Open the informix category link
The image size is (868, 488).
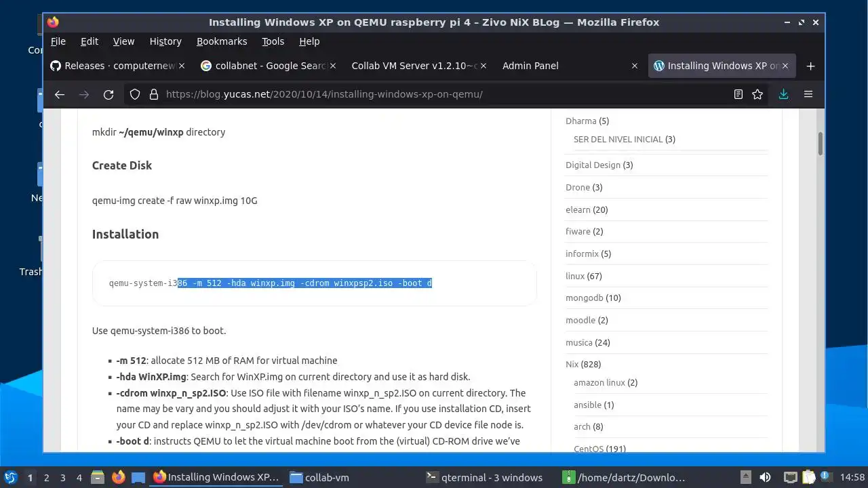coord(582,253)
